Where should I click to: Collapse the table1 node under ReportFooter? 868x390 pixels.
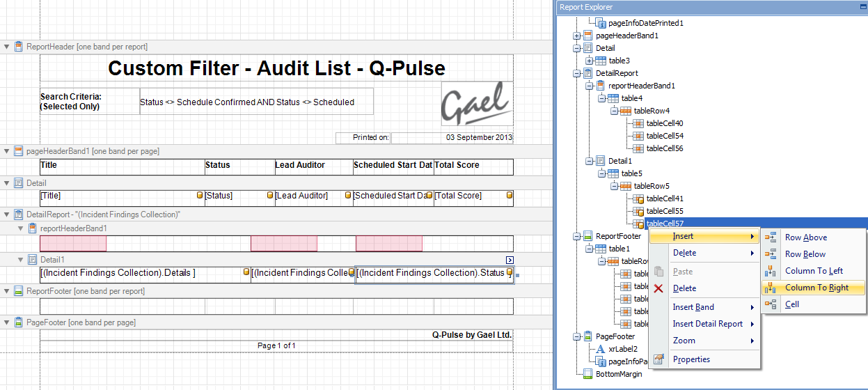tap(589, 249)
